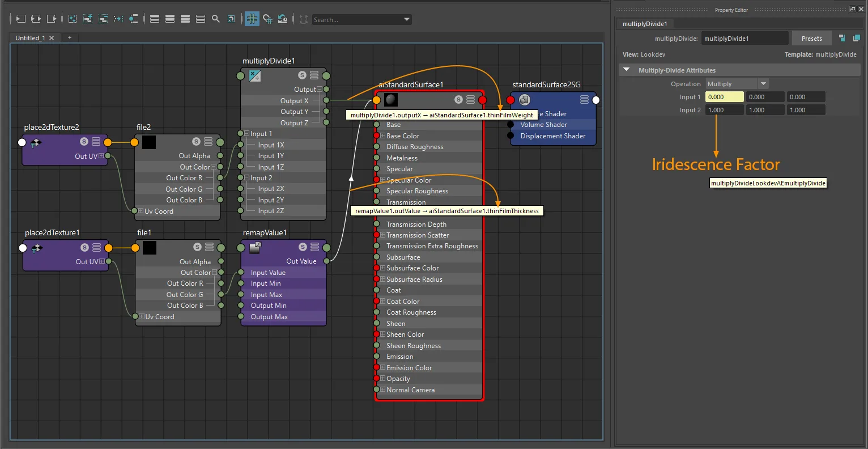Click the magnifier search icon in toolbar
Viewport: 868px width, 449px height.
coord(216,19)
